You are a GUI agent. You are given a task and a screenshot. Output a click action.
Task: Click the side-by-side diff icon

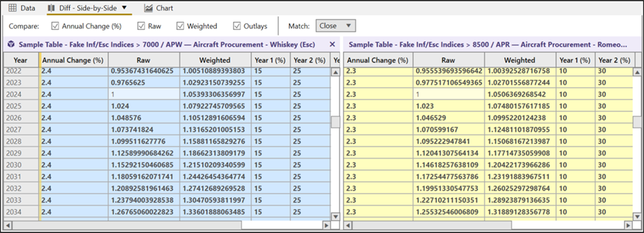[x=50, y=8]
